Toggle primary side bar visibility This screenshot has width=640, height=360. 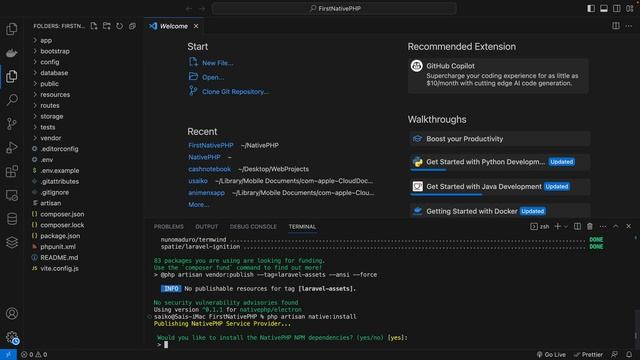[591, 8]
